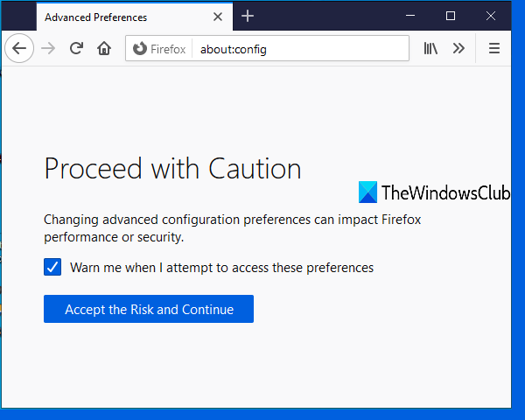Open a new tab with plus icon

248,17
